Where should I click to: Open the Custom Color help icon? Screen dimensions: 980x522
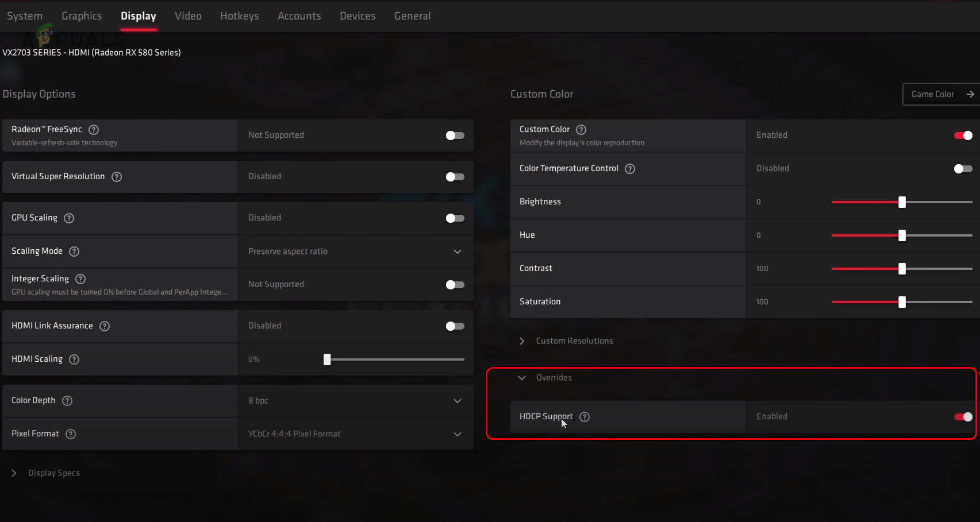(x=581, y=130)
